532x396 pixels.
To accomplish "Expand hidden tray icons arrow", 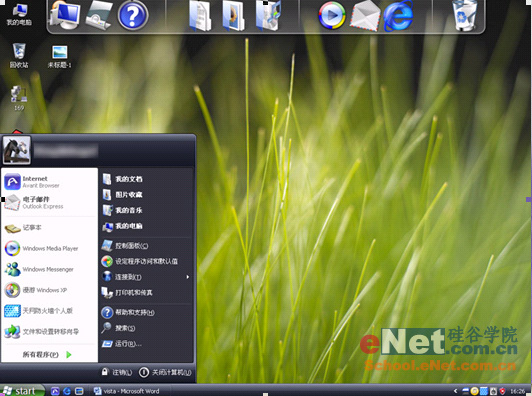I will pos(455,391).
